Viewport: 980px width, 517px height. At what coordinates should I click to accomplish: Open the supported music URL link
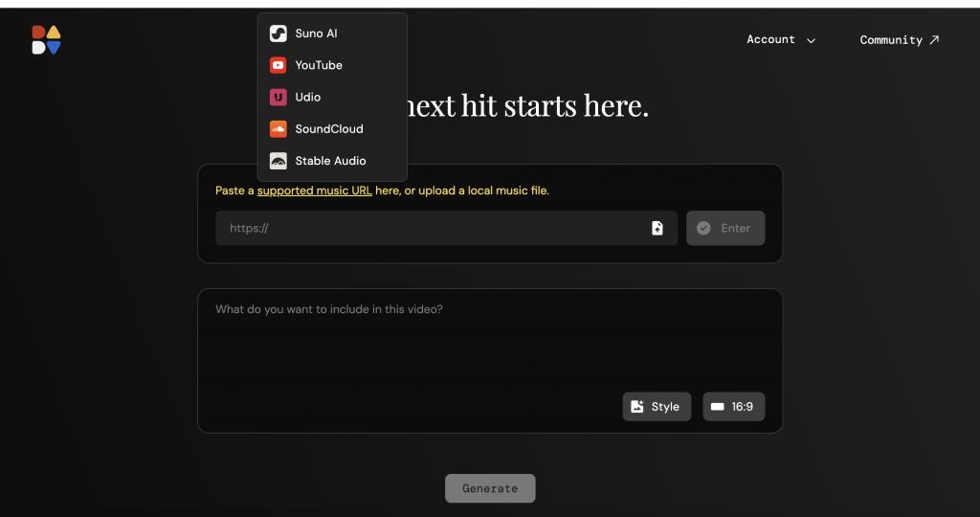314,191
